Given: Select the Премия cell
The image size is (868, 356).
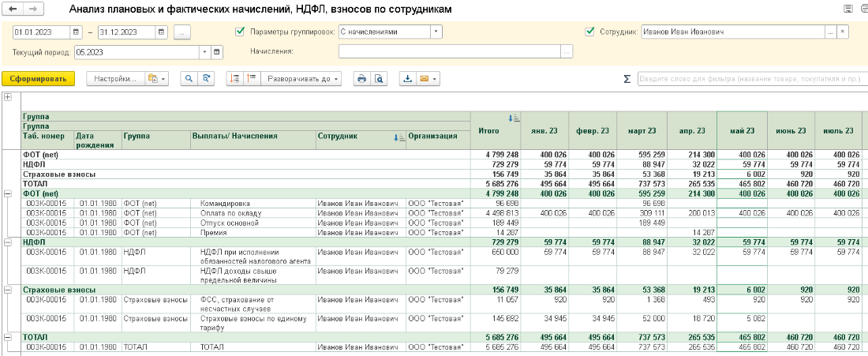Looking at the screenshot, I should [253, 233].
